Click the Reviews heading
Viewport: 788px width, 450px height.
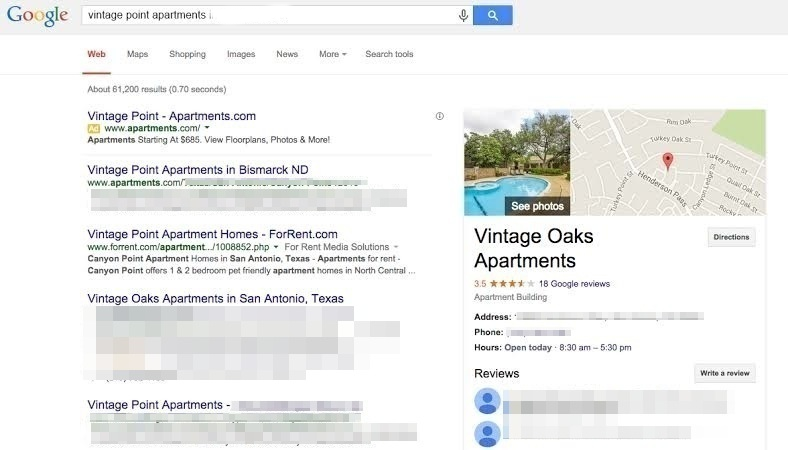(497, 374)
